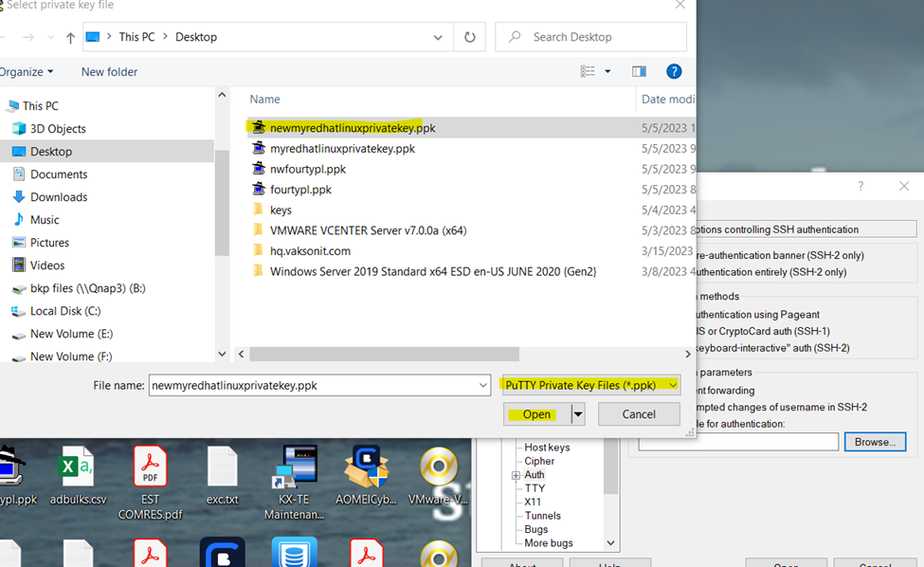Expand the File name combo box arrow
The width and height of the screenshot is (924, 567).
[483, 386]
